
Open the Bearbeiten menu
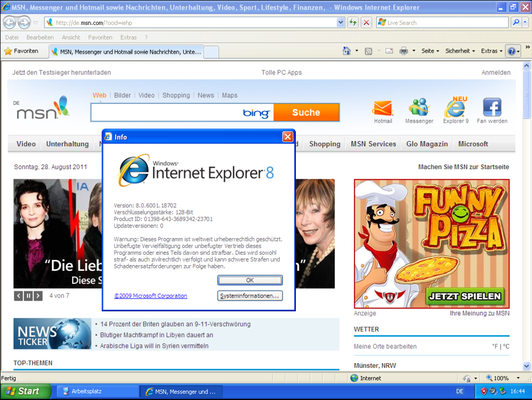pyautogui.click(x=40, y=37)
